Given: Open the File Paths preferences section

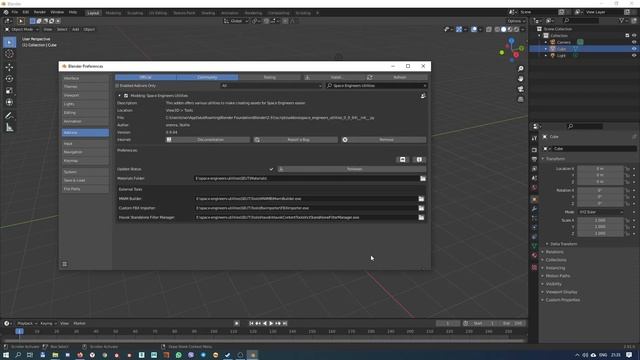Looking at the screenshot, I should (85, 189).
